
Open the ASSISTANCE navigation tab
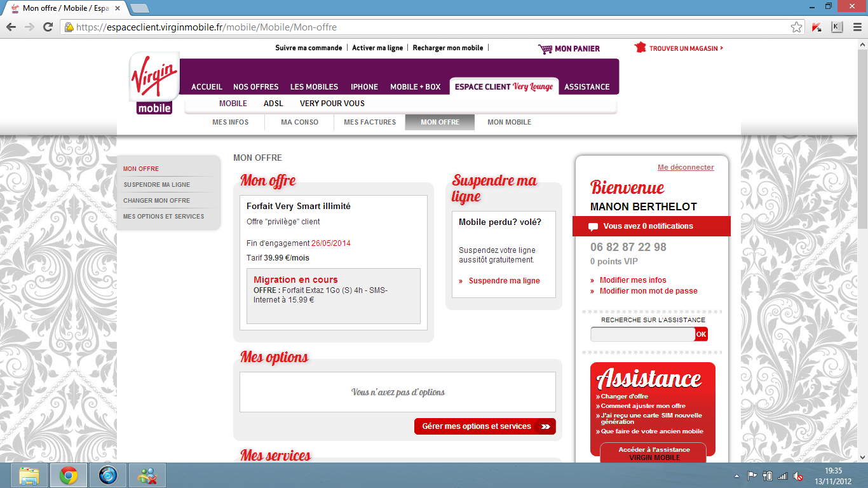[587, 87]
